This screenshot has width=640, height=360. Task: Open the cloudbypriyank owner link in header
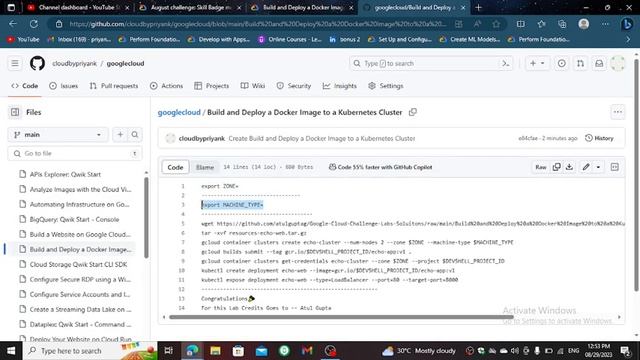[x=75, y=64]
